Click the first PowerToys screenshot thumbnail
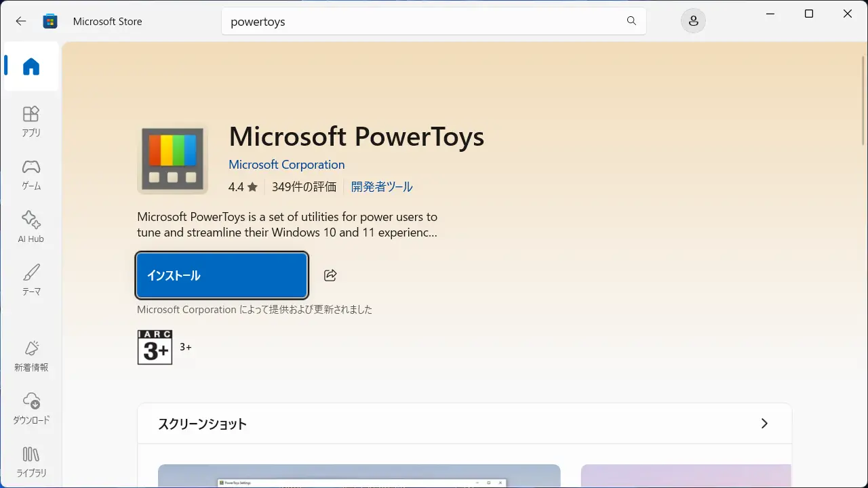This screenshot has height=488, width=868. tap(359, 476)
